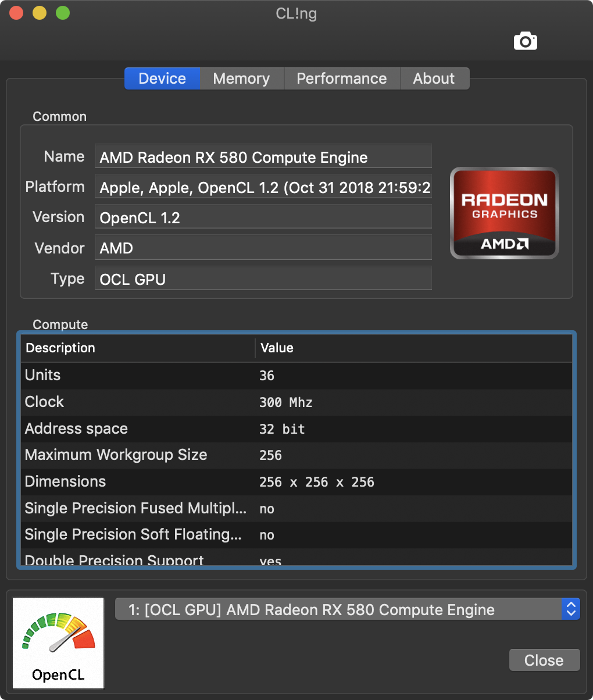Select the Units row
The width and height of the screenshot is (593, 700).
(296, 375)
